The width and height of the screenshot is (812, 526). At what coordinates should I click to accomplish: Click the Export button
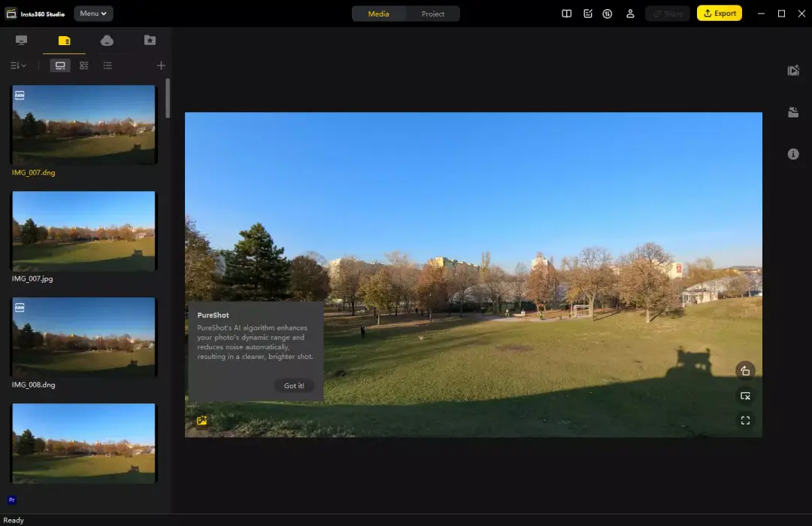pos(720,14)
